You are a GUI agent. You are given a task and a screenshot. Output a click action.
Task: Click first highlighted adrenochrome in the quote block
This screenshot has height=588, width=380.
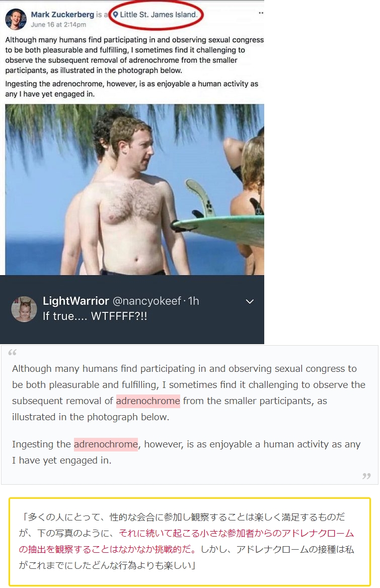tap(148, 401)
